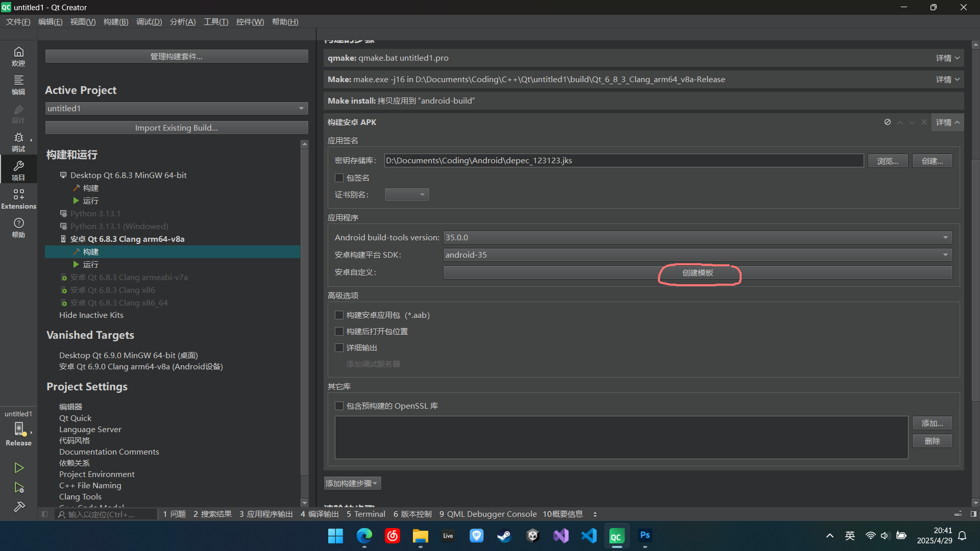Collapse 构建安卓 APK 详情

[947, 122]
